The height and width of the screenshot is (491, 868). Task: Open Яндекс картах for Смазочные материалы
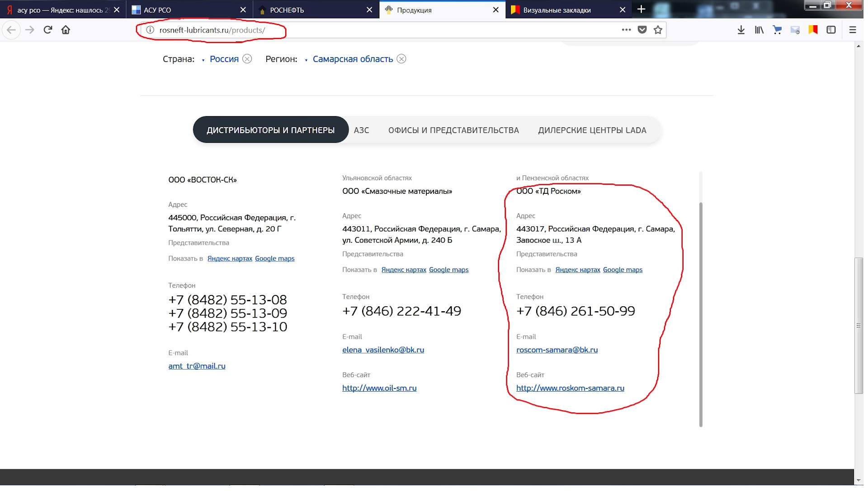coord(404,270)
